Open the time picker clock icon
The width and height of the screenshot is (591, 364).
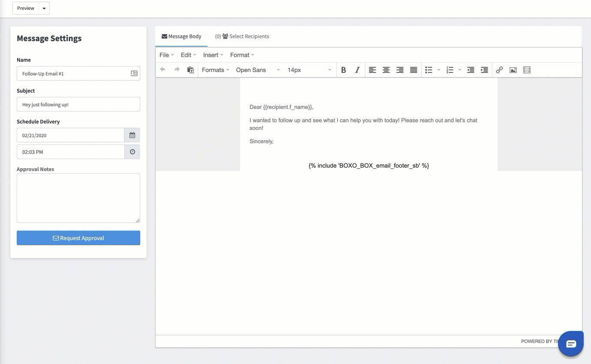point(132,151)
